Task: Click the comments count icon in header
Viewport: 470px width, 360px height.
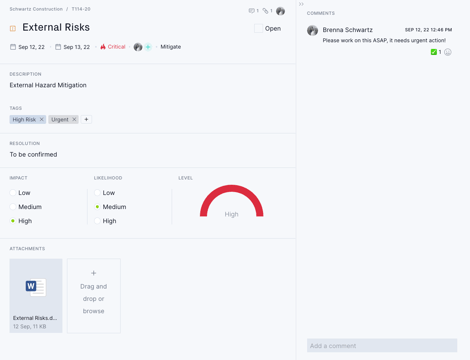Action: [252, 11]
